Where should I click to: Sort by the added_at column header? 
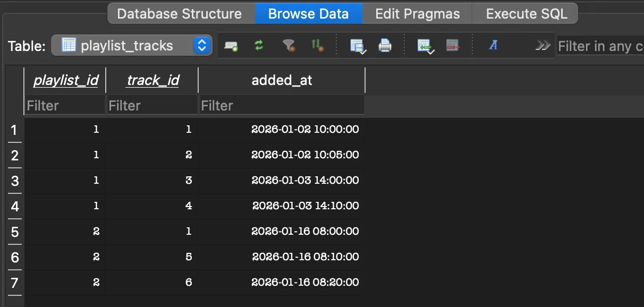pyautogui.click(x=282, y=80)
